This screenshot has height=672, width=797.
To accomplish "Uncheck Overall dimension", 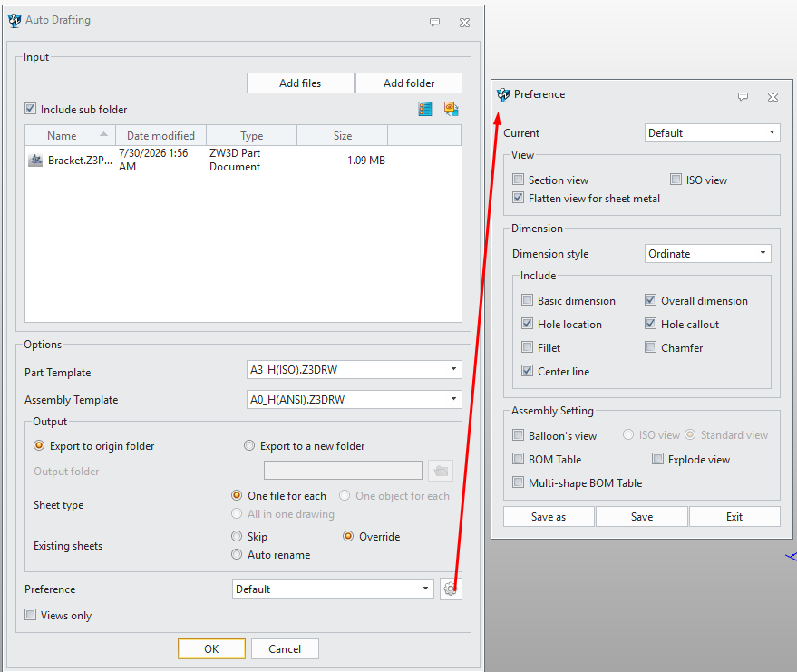I will point(651,300).
